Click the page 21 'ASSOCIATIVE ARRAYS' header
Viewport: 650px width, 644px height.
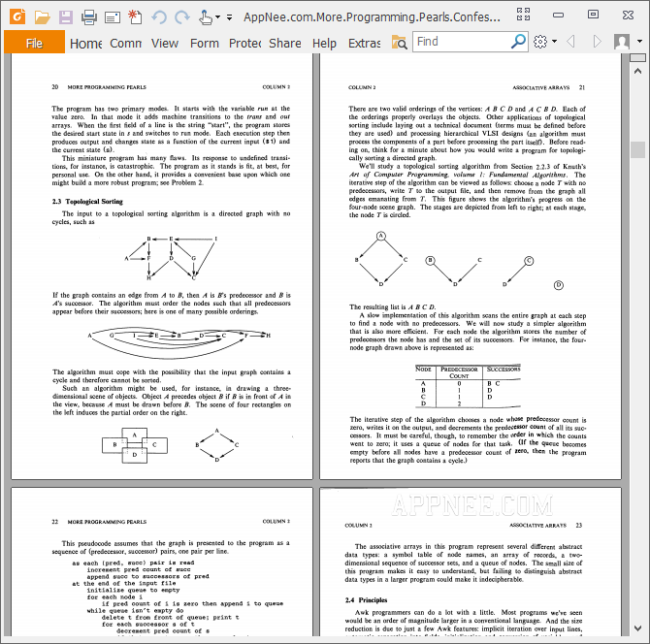[x=541, y=88]
